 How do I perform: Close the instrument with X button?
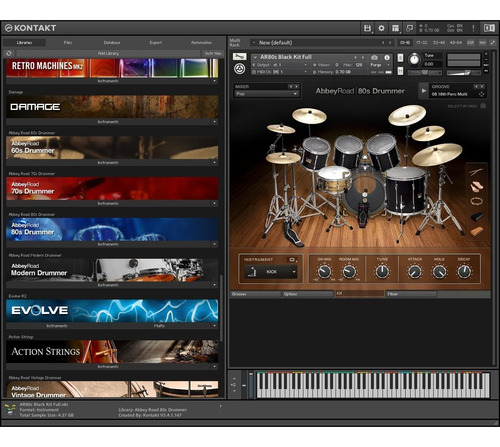(x=486, y=53)
